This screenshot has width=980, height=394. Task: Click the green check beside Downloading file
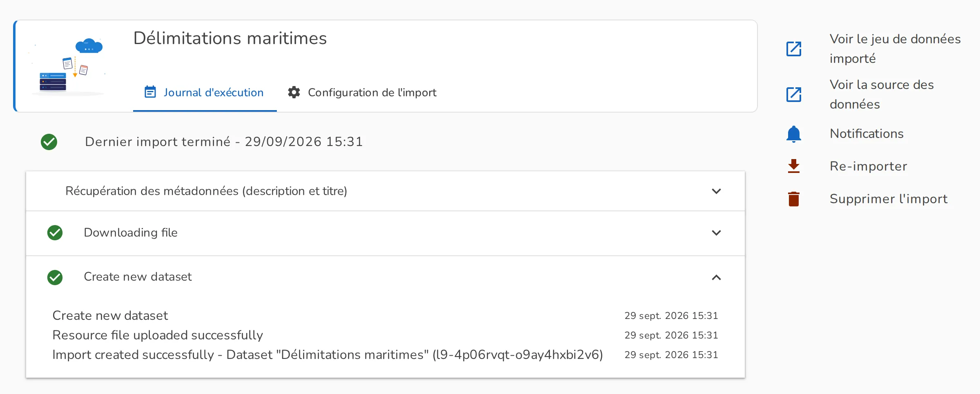(x=55, y=233)
